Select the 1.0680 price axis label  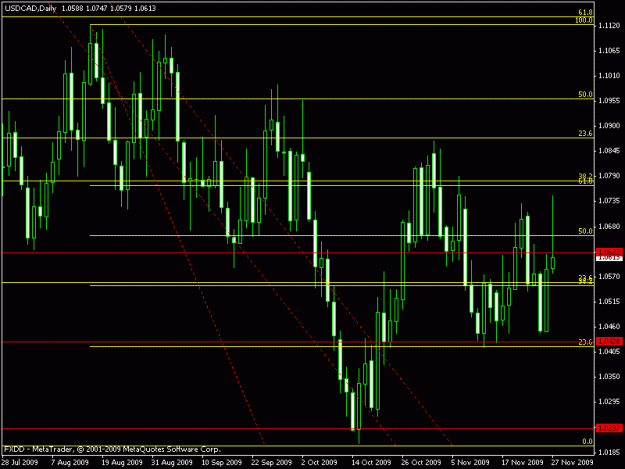(609, 226)
